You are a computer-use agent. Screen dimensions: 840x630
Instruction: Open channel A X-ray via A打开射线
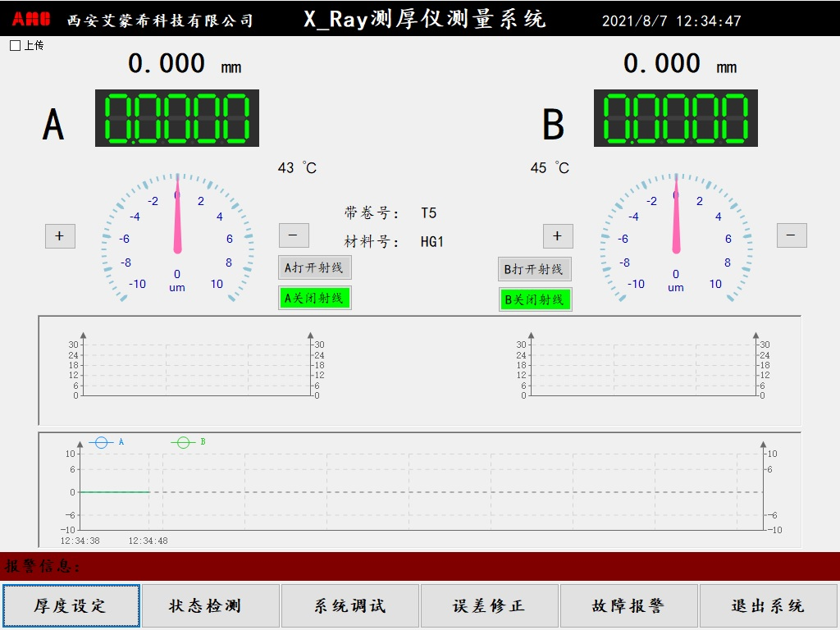click(313, 267)
